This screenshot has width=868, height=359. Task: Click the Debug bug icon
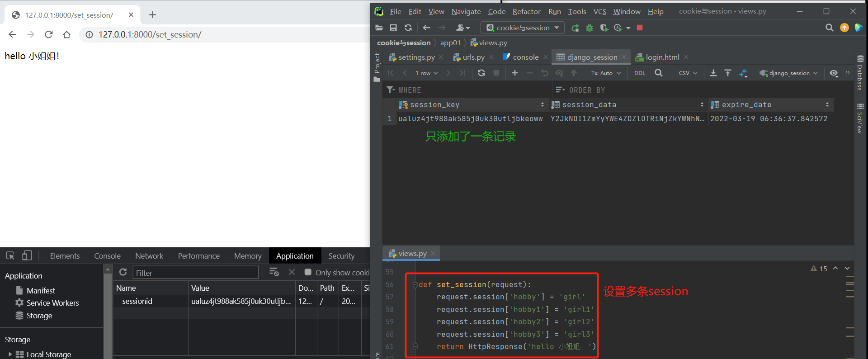[590, 28]
